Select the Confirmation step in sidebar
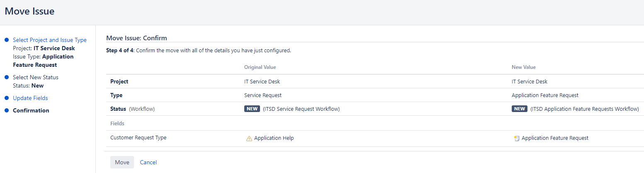 (x=31, y=111)
